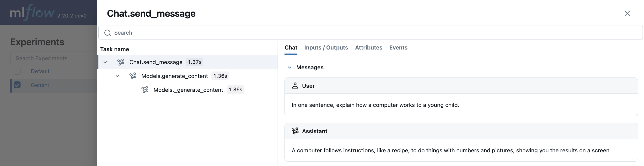644x166 pixels.
Task: Click the span icon beside Models.generate_content
Action: pos(133,76)
